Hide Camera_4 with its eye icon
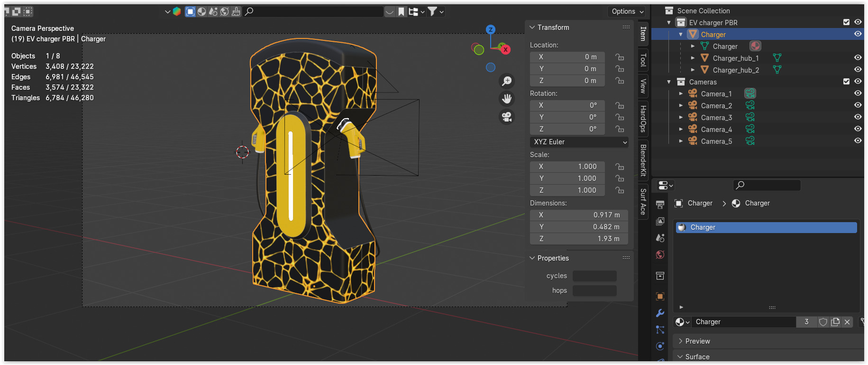The height and width of the screenshot is (365, 868). coord(858,129)
